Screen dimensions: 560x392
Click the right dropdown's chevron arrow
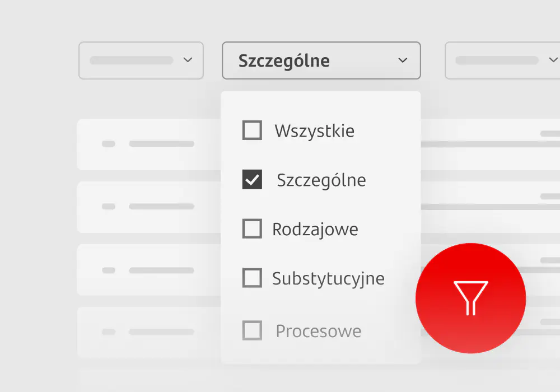553,60
